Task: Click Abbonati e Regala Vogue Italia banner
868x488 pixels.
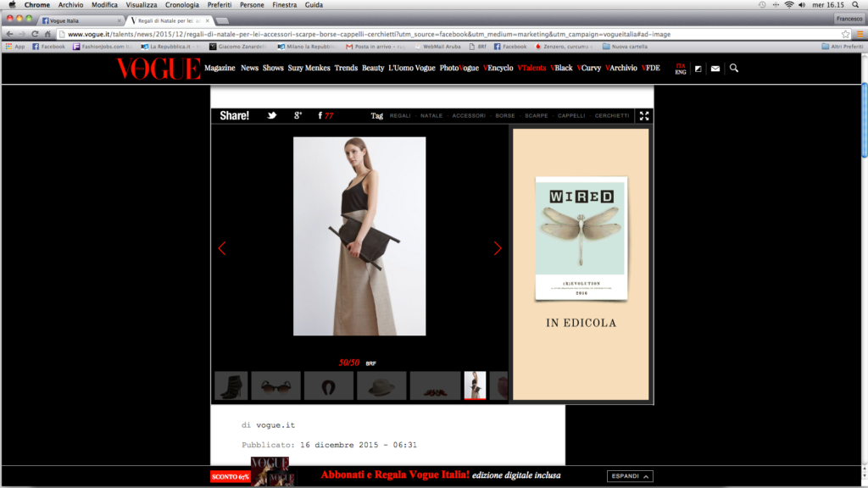Action: [441, 474]
